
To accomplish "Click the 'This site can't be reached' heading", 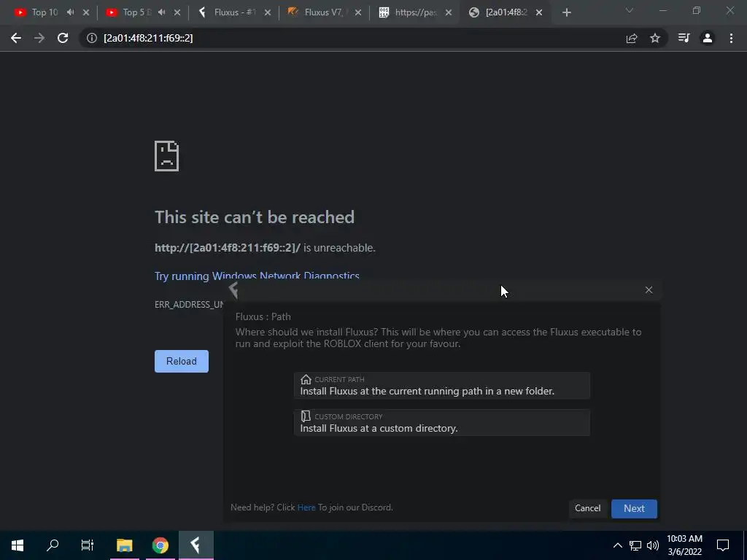I will pyautogui.click(x=255, y=217).
